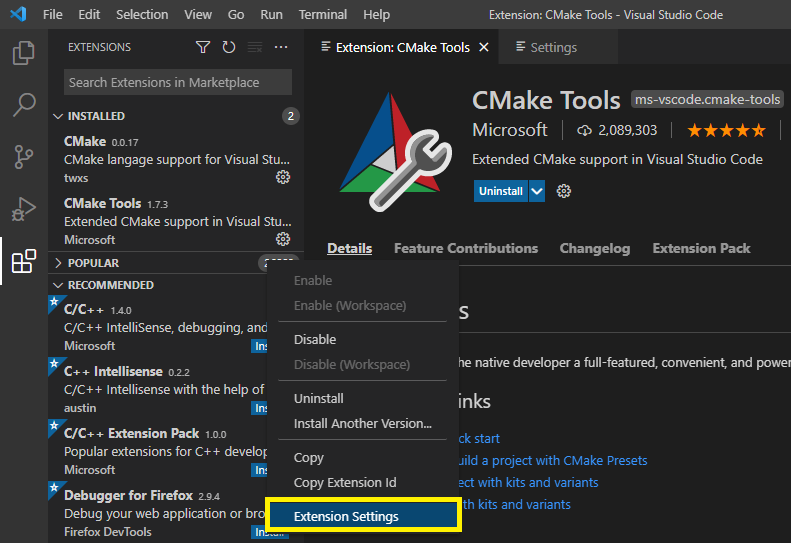Image resolution: width=791 pixels, height=543 pixels.
Task: Open the Changelog tab
Action: (594, 248)
